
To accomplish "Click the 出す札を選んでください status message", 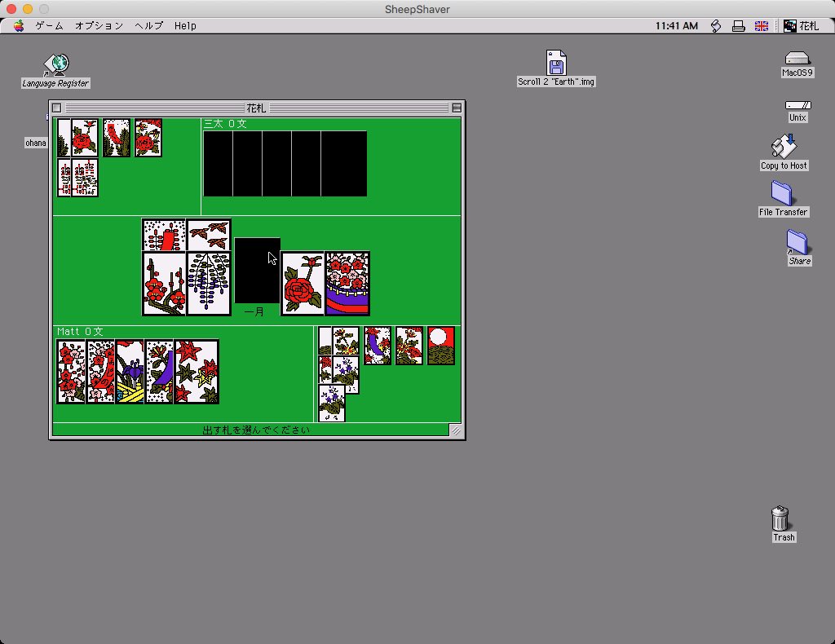I will (x=256, y=430).
